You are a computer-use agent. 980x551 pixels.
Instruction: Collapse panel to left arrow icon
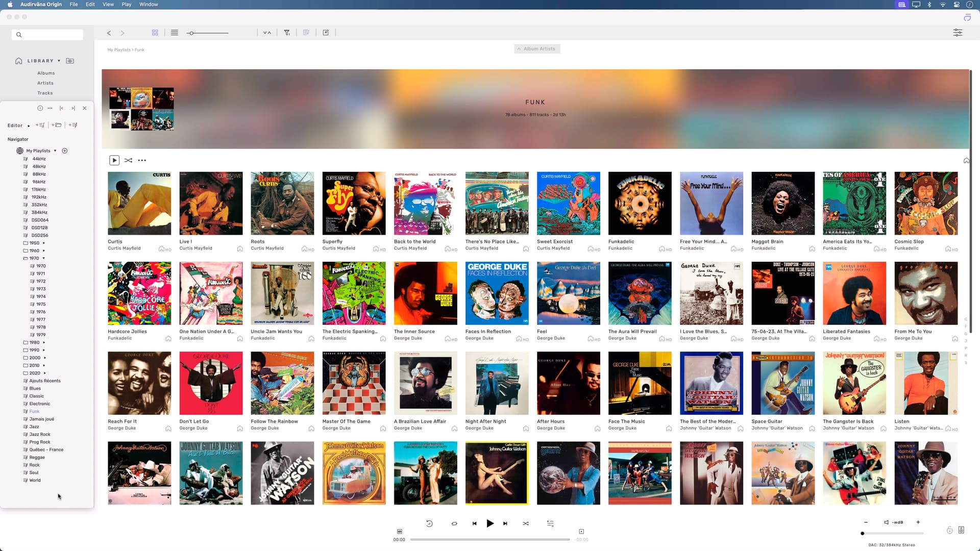(61, 108)
